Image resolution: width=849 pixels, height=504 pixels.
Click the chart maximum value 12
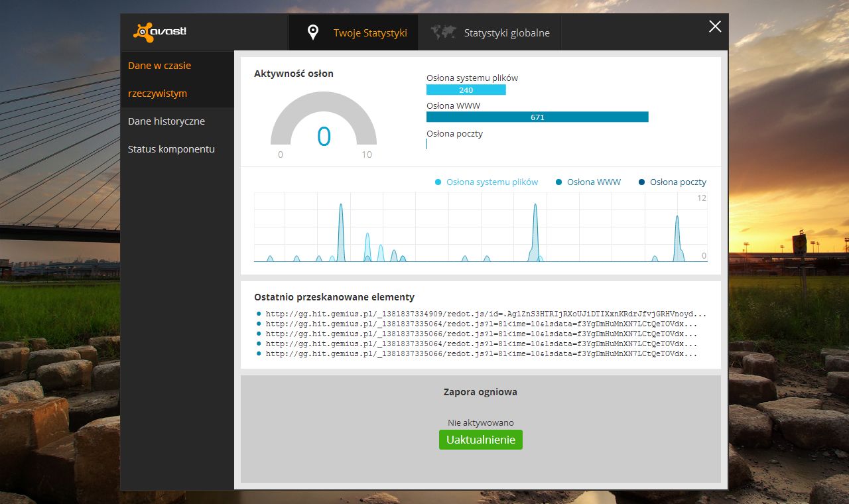(702, 198)
